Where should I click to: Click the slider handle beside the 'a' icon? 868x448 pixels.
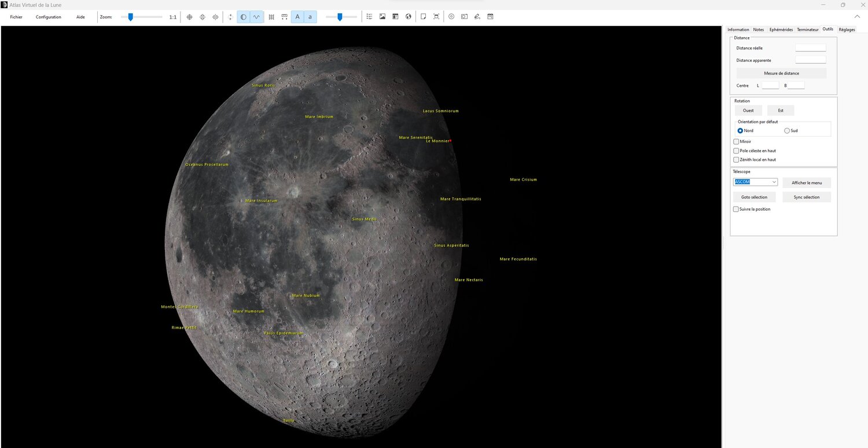click(x=340, y=17)
